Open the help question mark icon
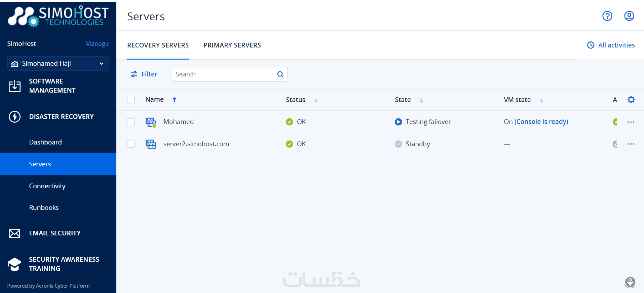 pyautogui.click(x=607, y=16)
